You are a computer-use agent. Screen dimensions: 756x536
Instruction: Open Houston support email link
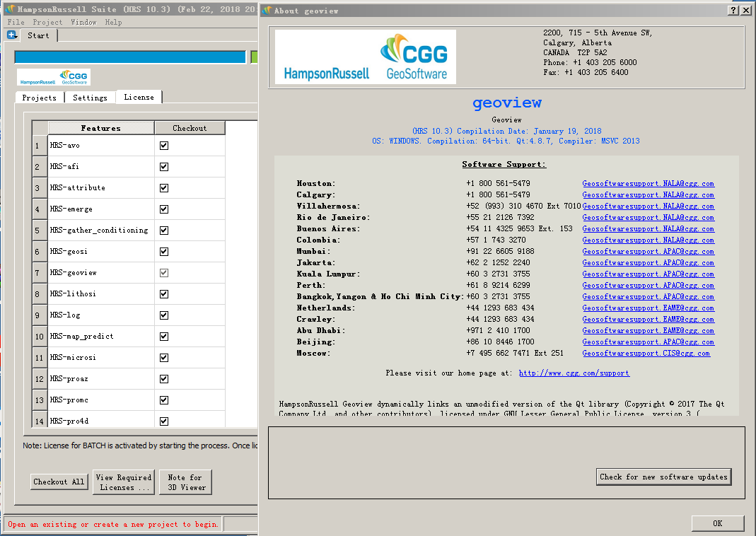tap(648, 184)
